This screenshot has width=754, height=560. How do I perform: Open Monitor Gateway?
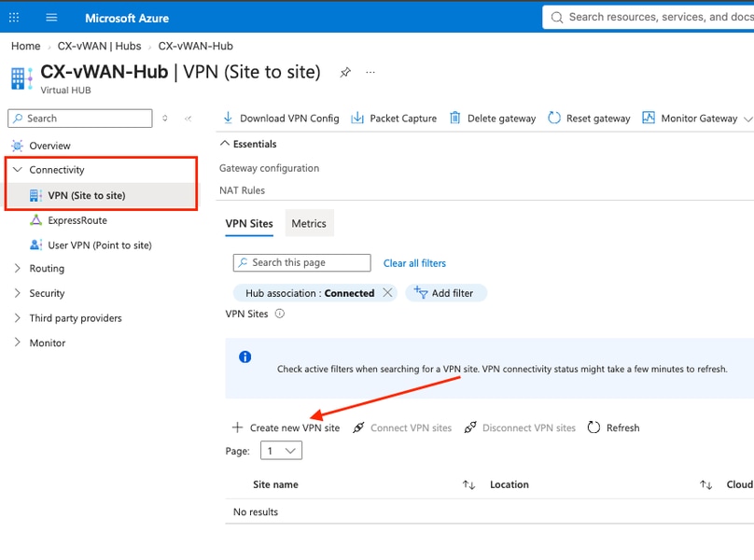tap(690, 119)
